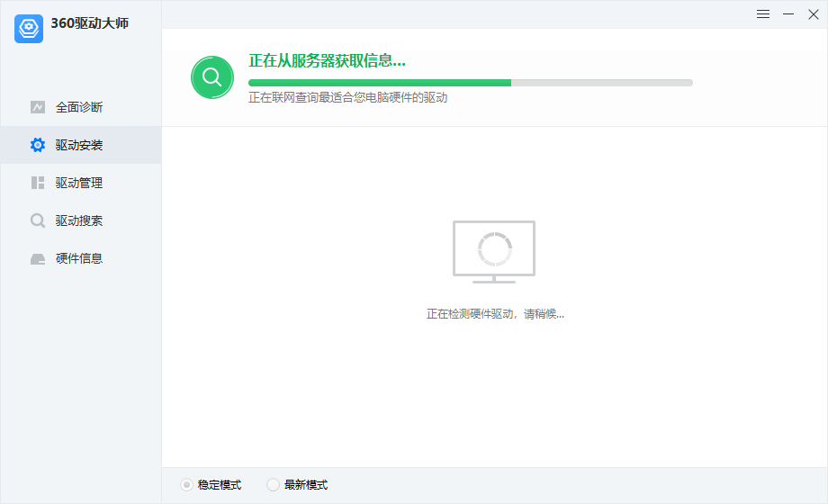This screenshot has width=828, height=504.
Task: Click the 360驱动大师 title text
Action: click(x=90, y=23)
